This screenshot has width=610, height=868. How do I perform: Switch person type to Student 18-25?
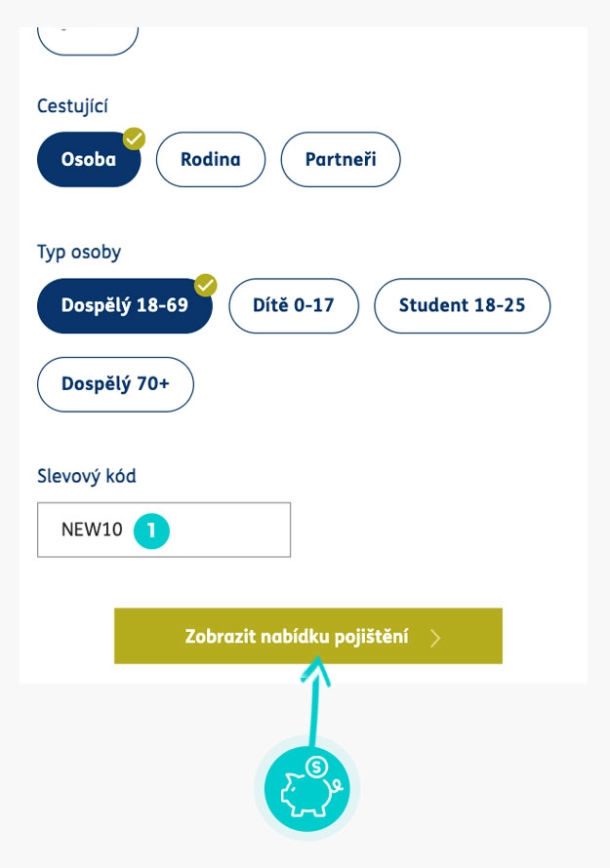[462, 305]
